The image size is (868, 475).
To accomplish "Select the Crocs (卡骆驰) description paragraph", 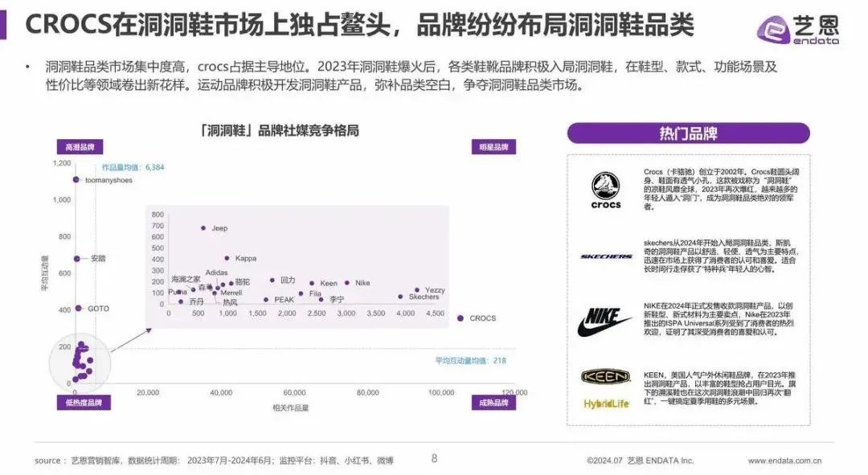I will [x=721, y=190].
